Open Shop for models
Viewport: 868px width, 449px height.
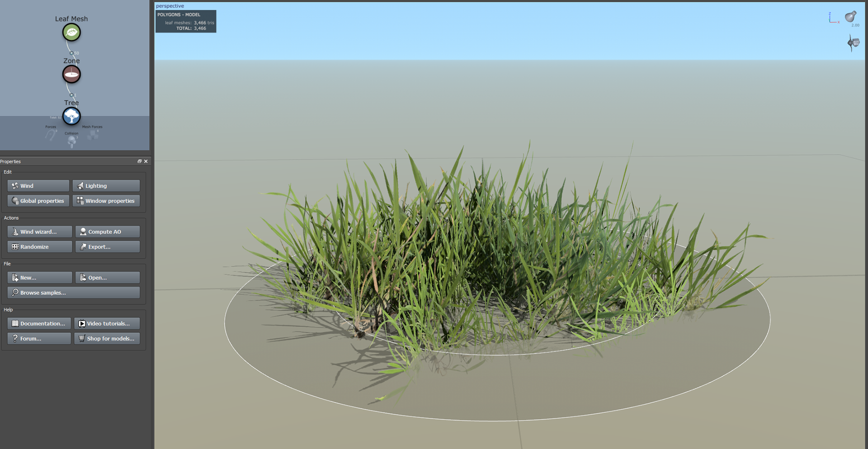pyautogui.click(x=107, y=339)
